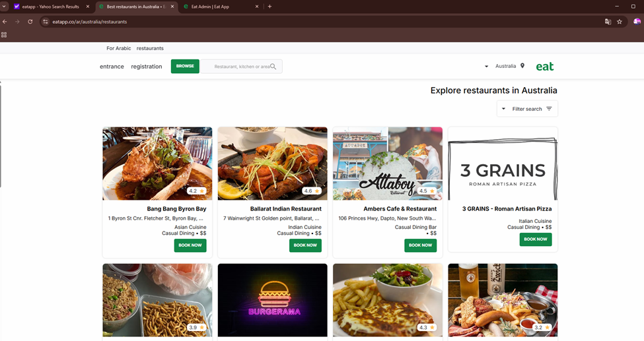This screenshot has height=341, width=644.
Task: Click the location pin icon
Action: click(522, 66)
